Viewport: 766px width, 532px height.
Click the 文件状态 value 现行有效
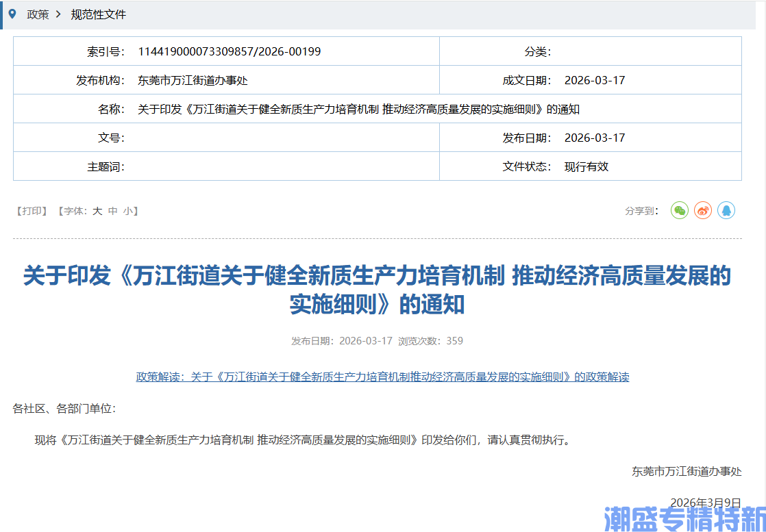tap(586, 167)
